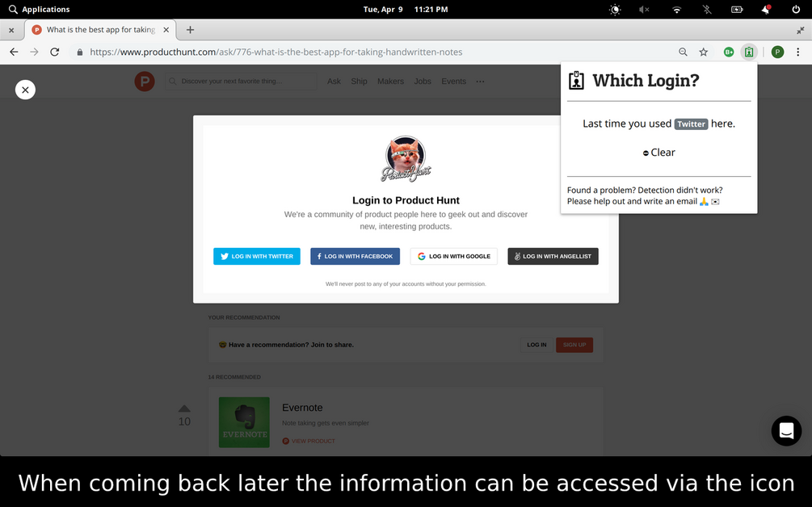Open Events in the nav bar
Viewport: 812px width, 507px height.
pos(453,82)
